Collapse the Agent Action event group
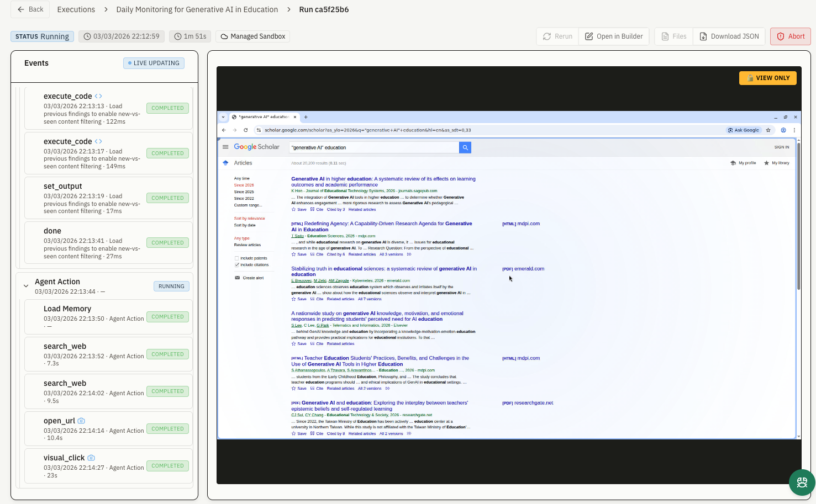Screen dimensions: 816x504 tap(26, 286)
